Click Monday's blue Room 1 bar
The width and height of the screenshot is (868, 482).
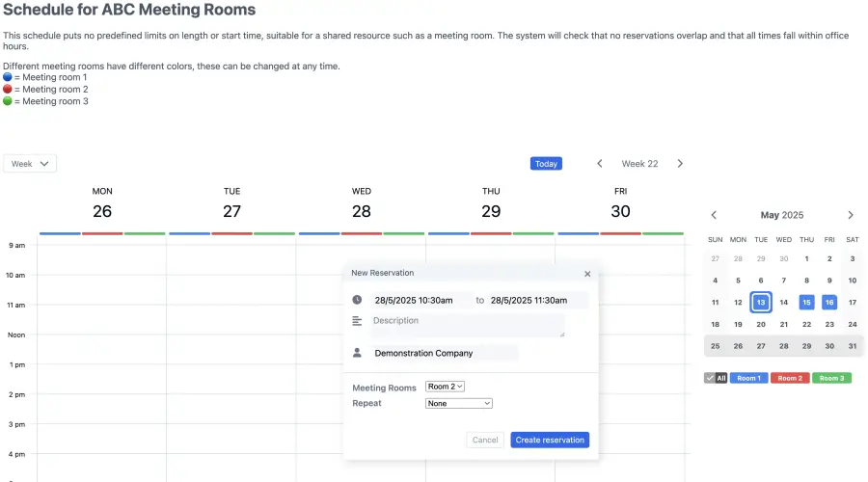[60, 233]
